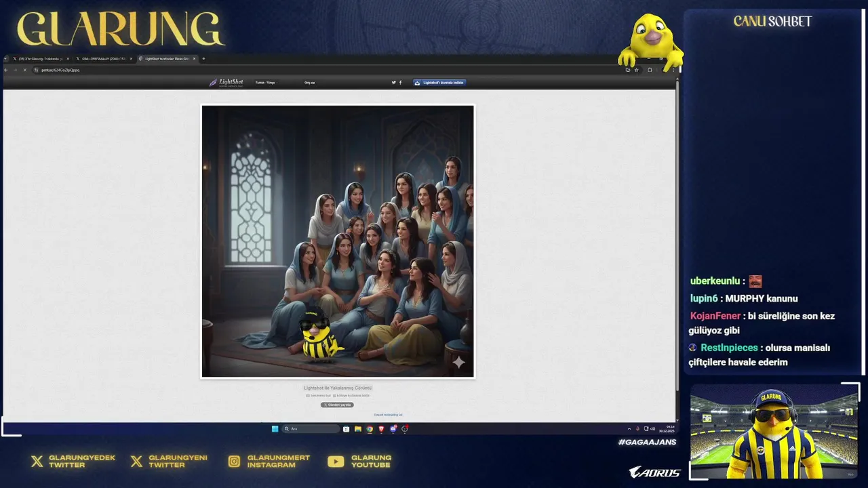This screenshot has width=868, height=488.
Task: Click the volume icon in system tray
Action: pos(653,429)
